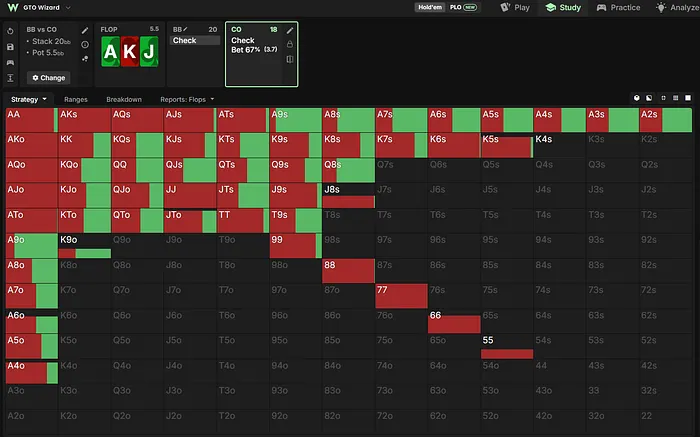
Task: Edit the BB vs CO spot with pencil icon
Action: (x=85, y=30)
